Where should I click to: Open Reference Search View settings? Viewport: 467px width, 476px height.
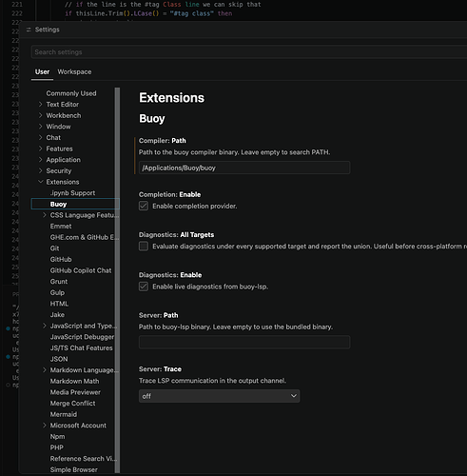tap(84, 459)
